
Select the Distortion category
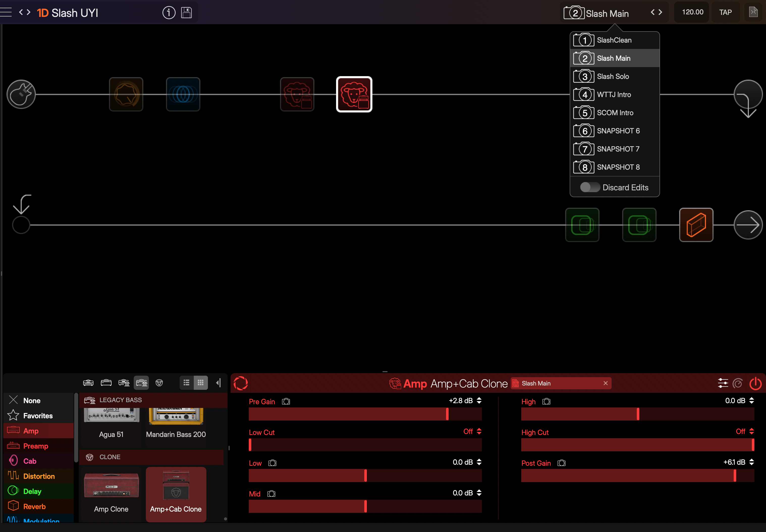(39, 476)
